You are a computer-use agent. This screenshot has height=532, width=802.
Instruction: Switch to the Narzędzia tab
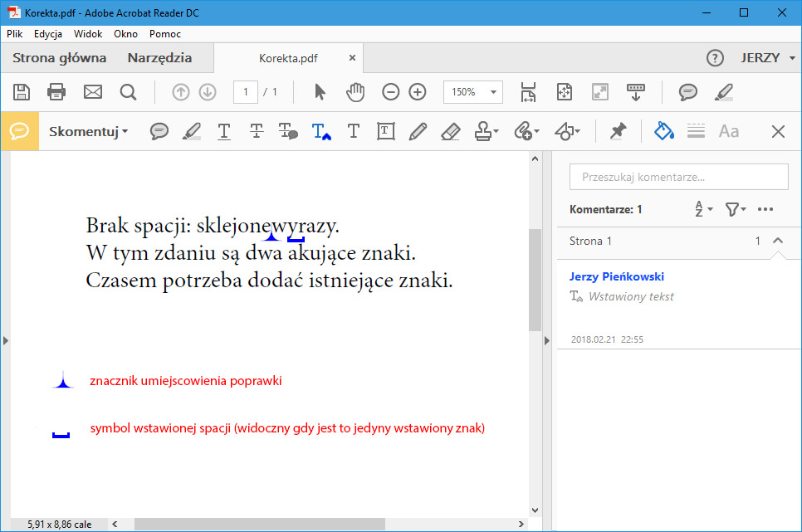pyautogui.click(x=159, y=58)
